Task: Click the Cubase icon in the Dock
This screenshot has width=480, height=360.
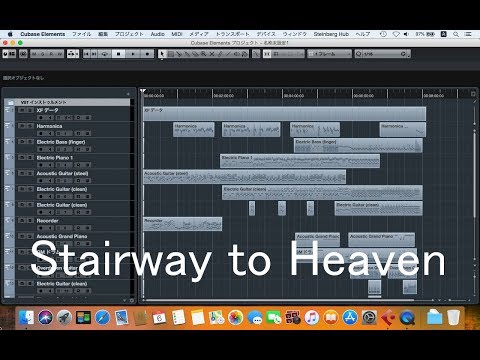Action: click(x=388, y=317)
